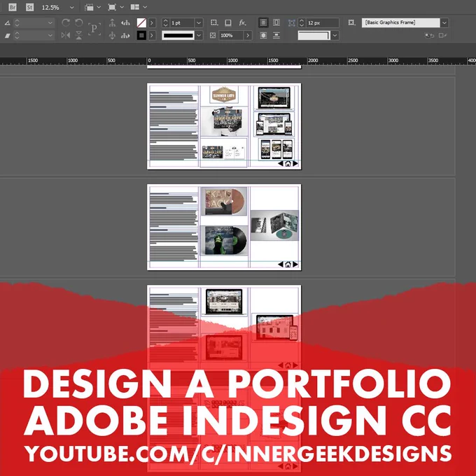Click the Fill color swatch (none)

[x=141, y=23]
